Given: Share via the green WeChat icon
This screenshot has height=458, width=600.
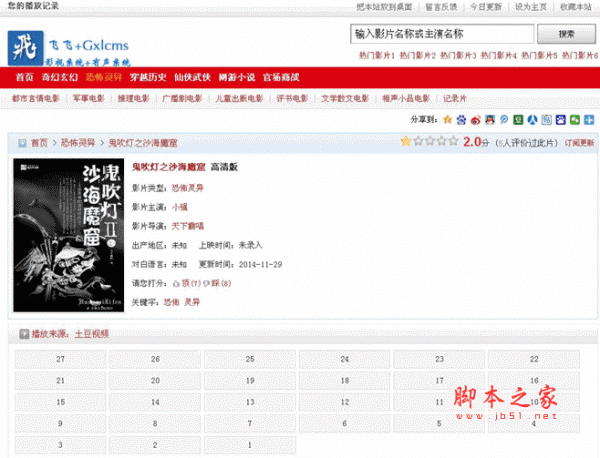Looking at the screenshot, I should pyautogui.click(x=575, y=120).
